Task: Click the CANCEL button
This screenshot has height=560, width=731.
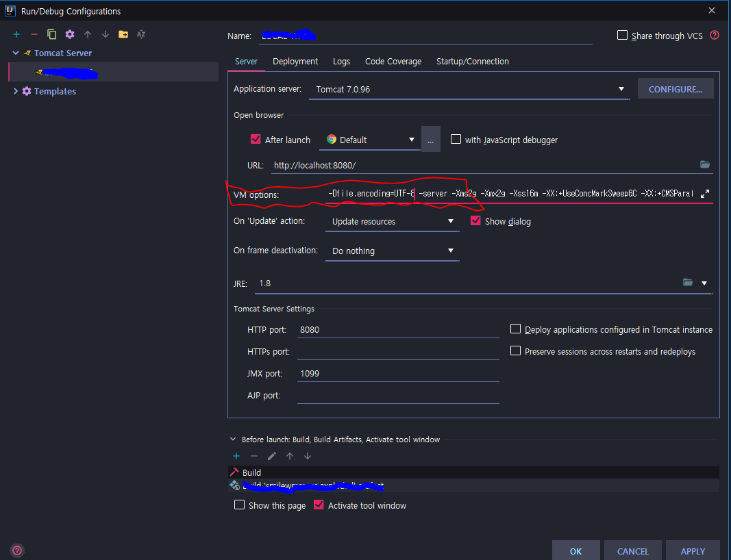Action: pos(632,551)
